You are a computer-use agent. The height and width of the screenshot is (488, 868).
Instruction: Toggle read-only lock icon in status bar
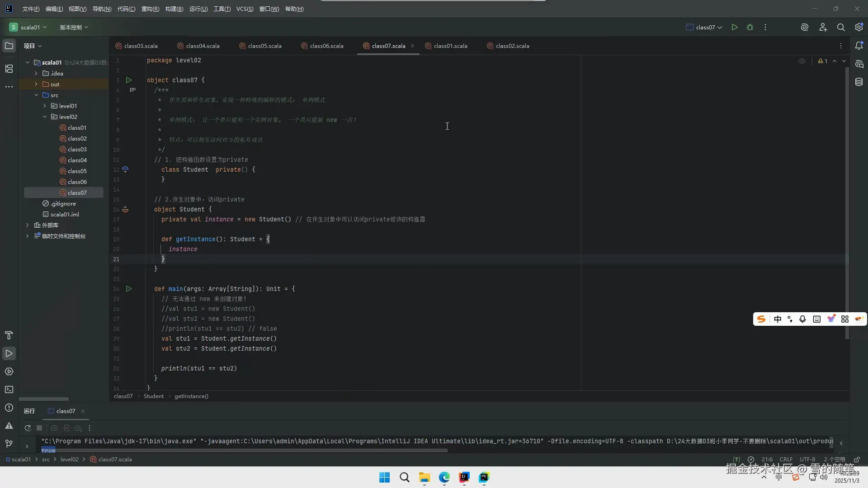[857, 460]
